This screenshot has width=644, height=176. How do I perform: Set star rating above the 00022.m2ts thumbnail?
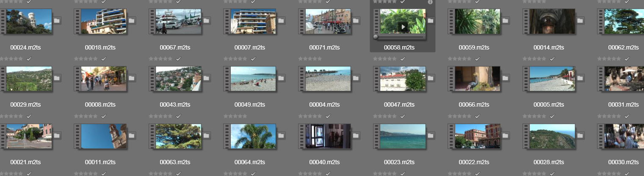point(459,116)
